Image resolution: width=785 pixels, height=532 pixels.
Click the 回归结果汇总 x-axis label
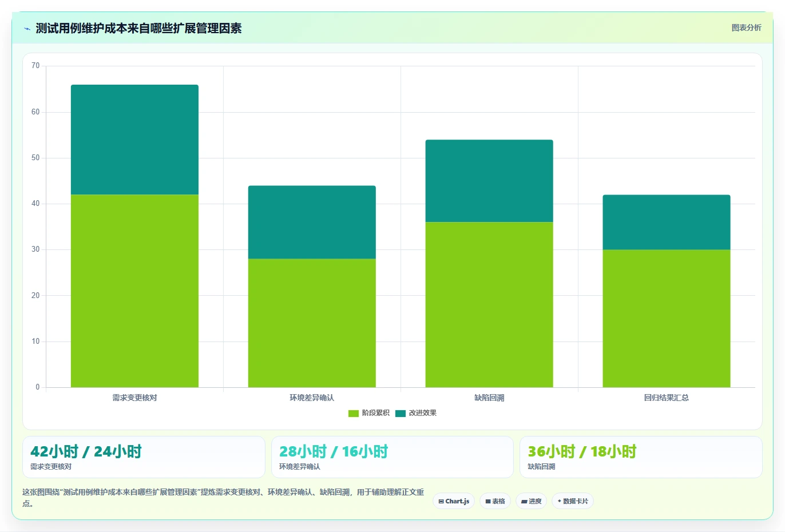coord(667,398)
